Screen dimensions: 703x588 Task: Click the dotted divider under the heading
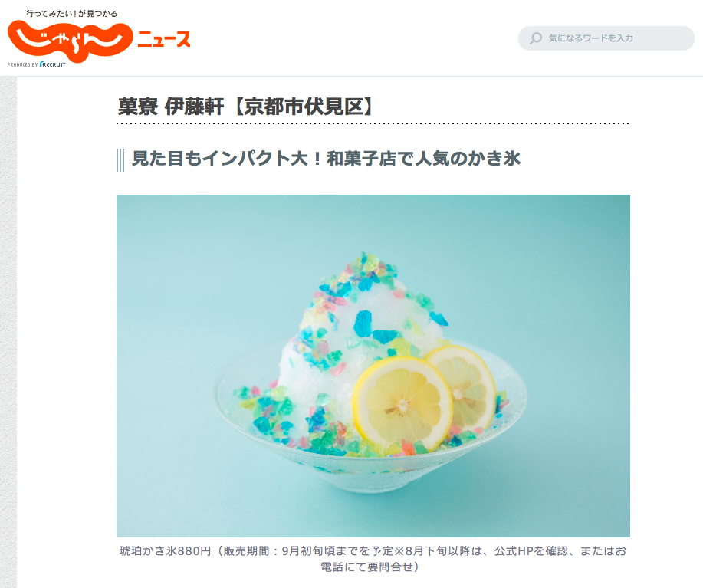click(x=373, y=123)
